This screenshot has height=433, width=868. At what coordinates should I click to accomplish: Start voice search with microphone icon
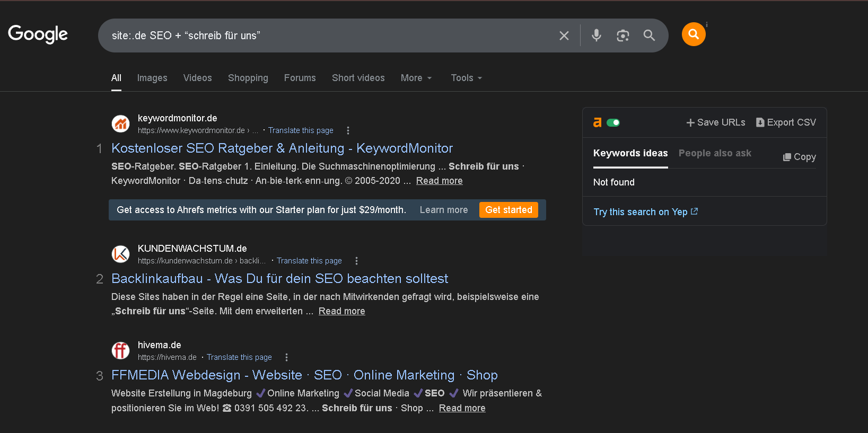[597, 36]
